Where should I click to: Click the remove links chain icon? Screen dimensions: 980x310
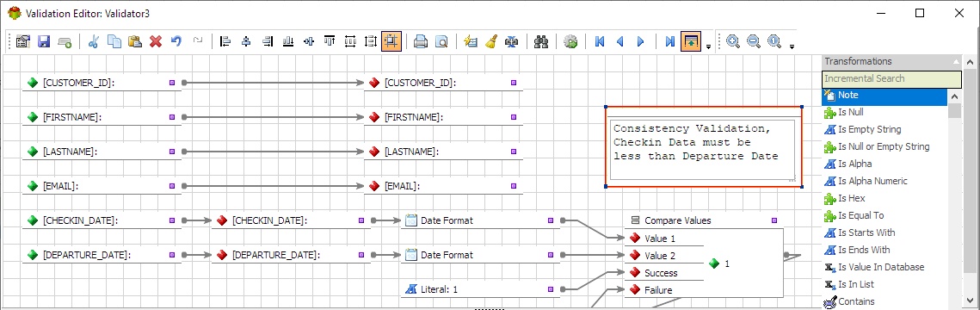[512, 42]
